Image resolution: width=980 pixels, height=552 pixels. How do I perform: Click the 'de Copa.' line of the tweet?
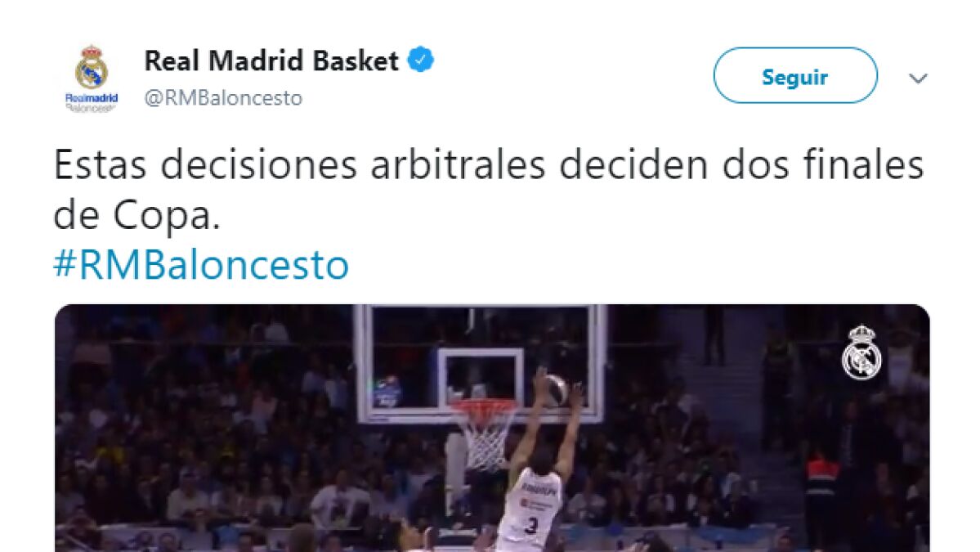pyautogui.click(x=136, y=216)
